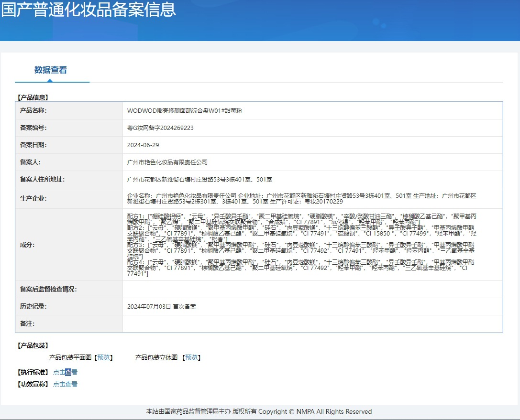Click the 备案后监督检查情况 label cell
Screen dimensions: 520x420
(69, 290)
